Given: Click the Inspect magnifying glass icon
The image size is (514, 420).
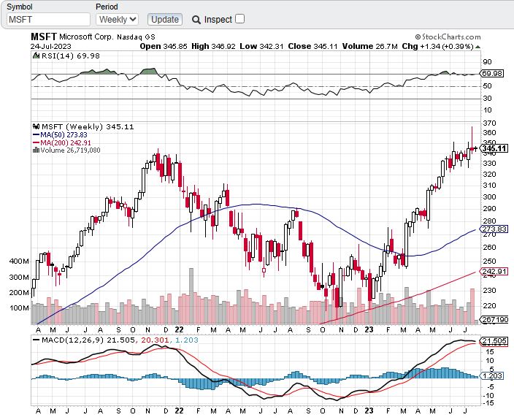Looking at the screenshot, I should pos(196,20).
